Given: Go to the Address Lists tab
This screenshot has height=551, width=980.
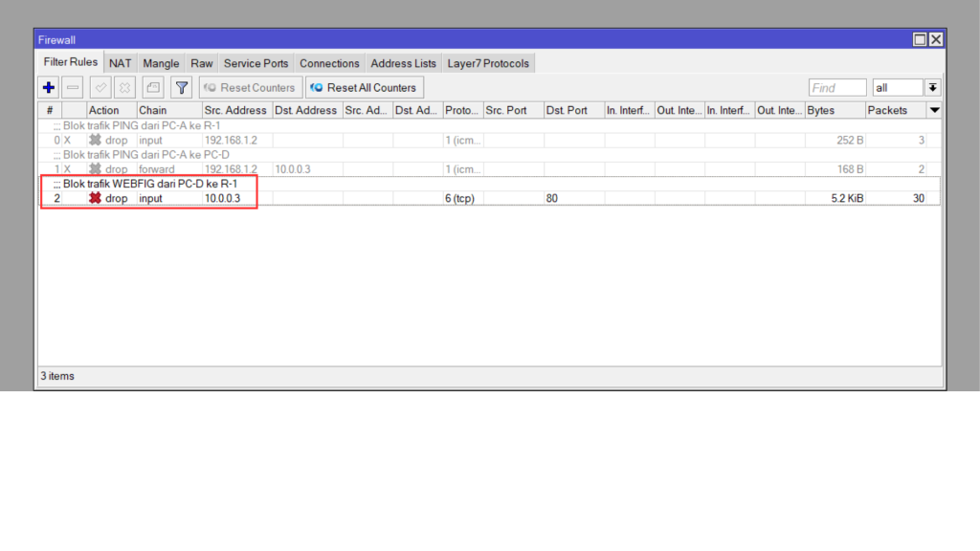Looking at the screenshot, I should (x=403, y=63).
